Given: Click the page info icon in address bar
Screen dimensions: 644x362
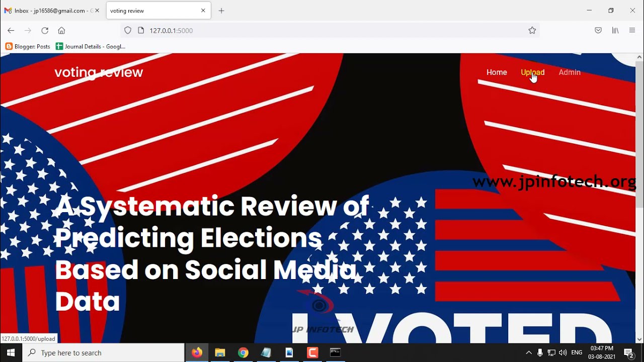Looking at the screenshot, I should pyautogui.click(x=141, y=31).
